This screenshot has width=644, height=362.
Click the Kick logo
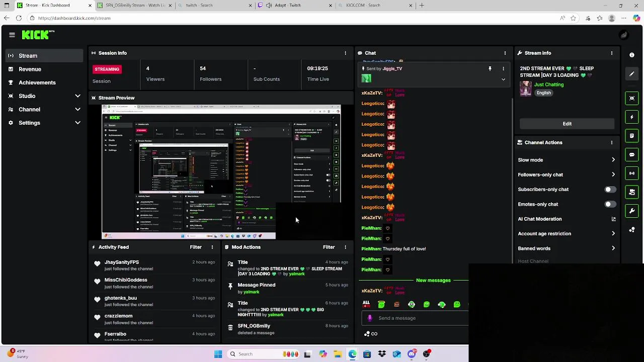pos(38,35)
